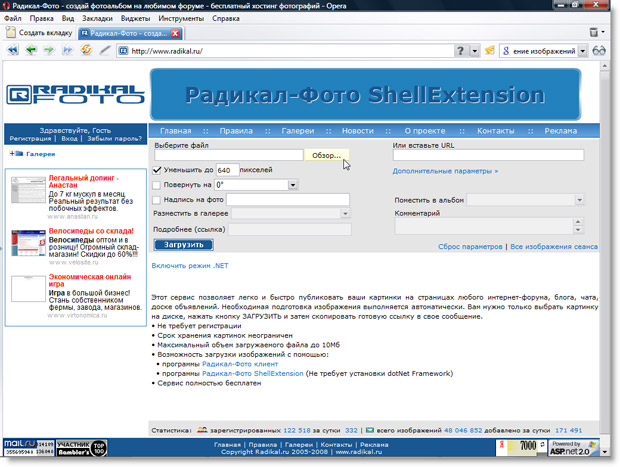Click Все изображения сеанса link

[x=554, y=247]
